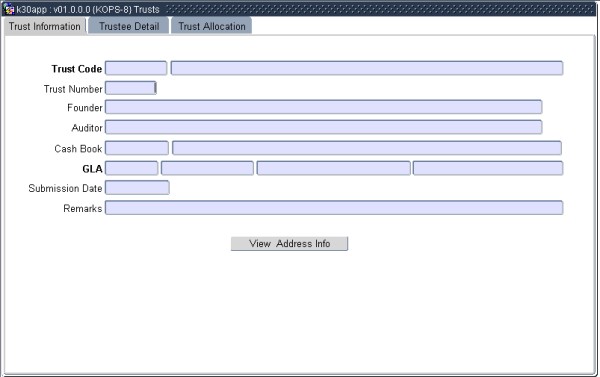
Task: Click the Trust Number label
Action: coord(73,89)
